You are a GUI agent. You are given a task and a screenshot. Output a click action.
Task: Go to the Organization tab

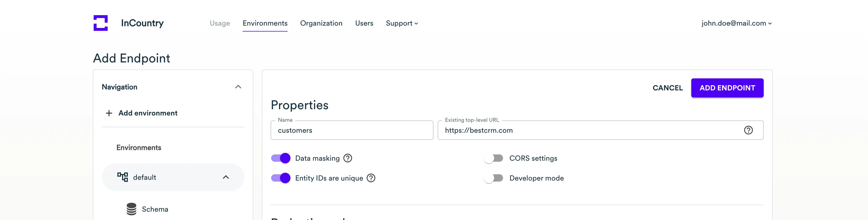321,23
